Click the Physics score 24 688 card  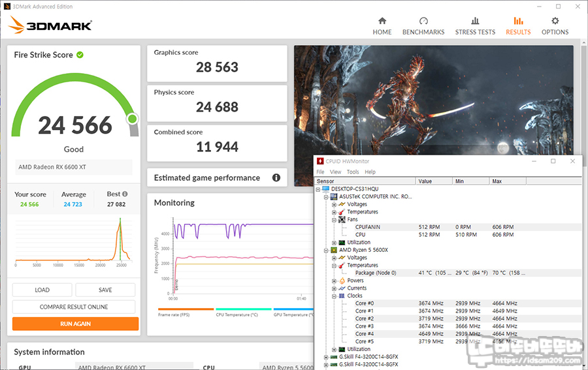[217, 103]
